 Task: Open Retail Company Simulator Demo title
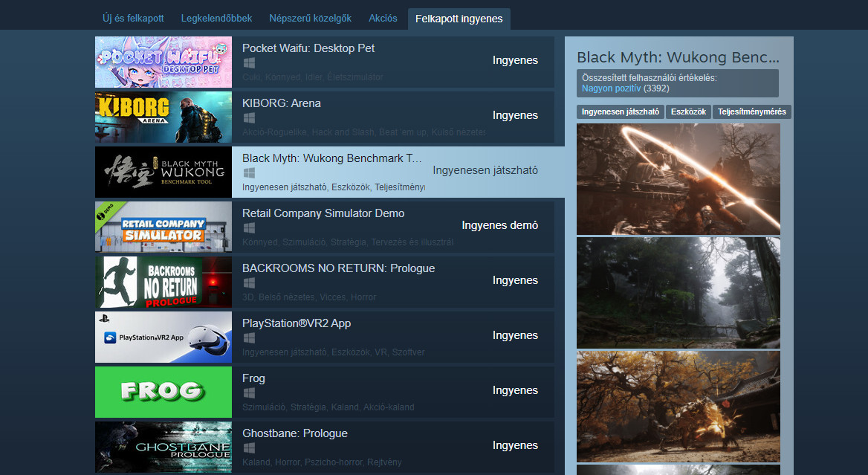[x=323, y=213]
